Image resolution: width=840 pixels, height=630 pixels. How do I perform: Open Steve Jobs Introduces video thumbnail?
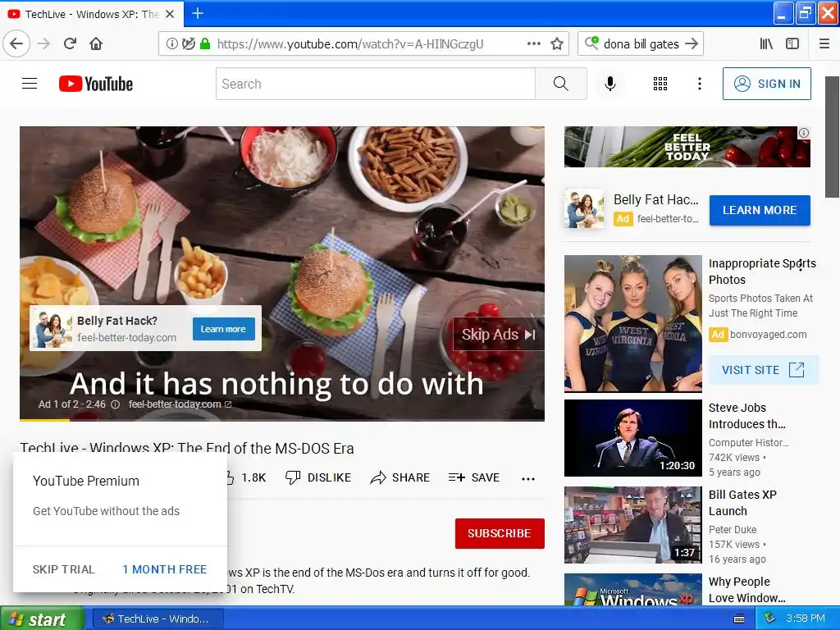[x=633, y=438]
